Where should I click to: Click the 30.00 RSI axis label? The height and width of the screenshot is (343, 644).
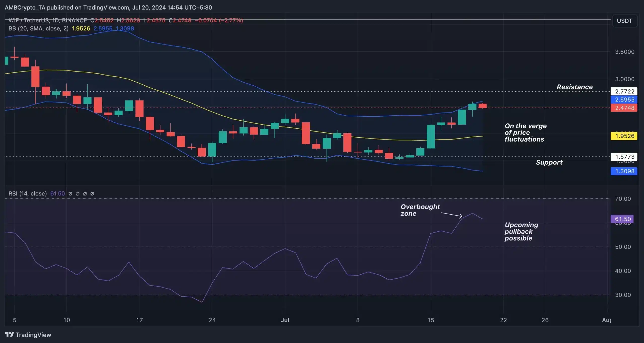point(623,295)
